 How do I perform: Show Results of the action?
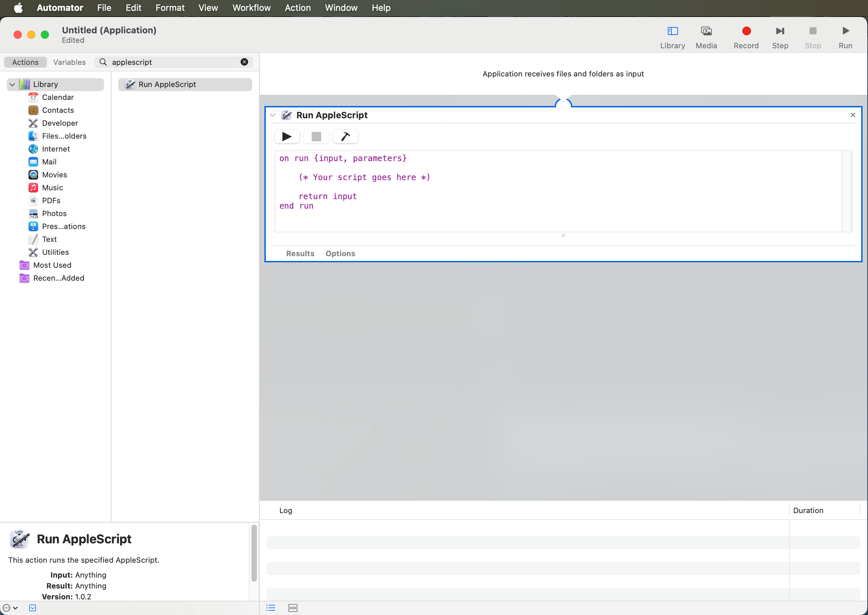click(x=300, y=253)
